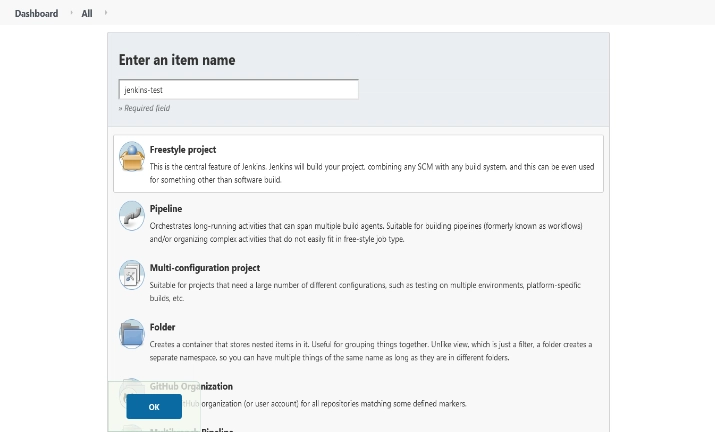
Task: Click the Pipeline pipe icon
Action: pyautogui.click(x=132, y=215)
